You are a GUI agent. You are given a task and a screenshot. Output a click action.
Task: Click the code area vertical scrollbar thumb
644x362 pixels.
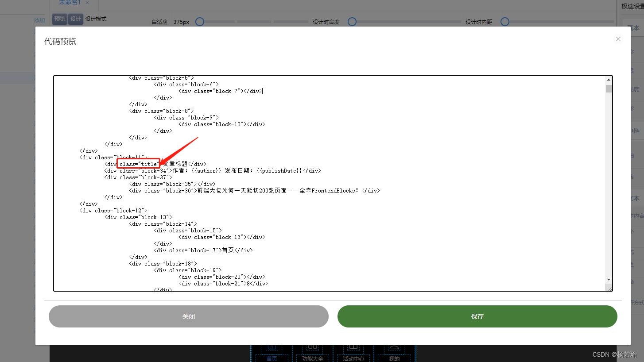coord(609,89)
